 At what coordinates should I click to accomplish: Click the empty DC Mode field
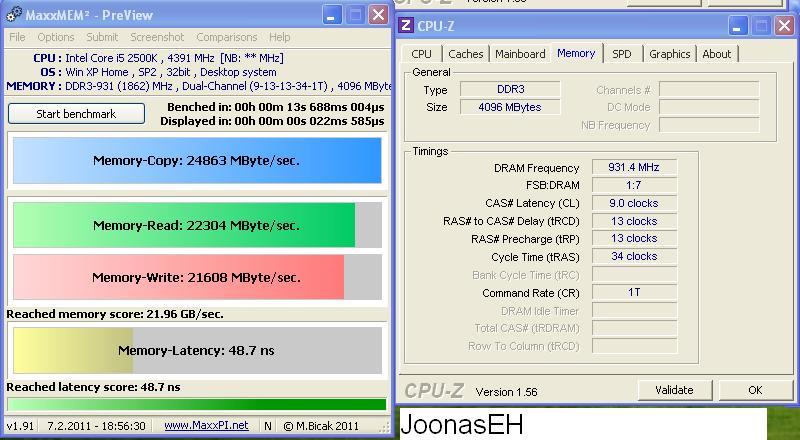click(x=709, y=107)
